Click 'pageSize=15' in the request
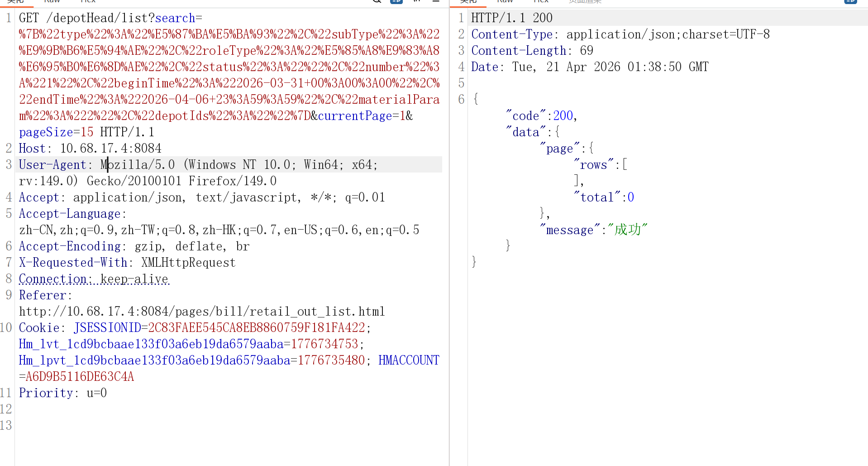868x466 pixels. (56, 132)
